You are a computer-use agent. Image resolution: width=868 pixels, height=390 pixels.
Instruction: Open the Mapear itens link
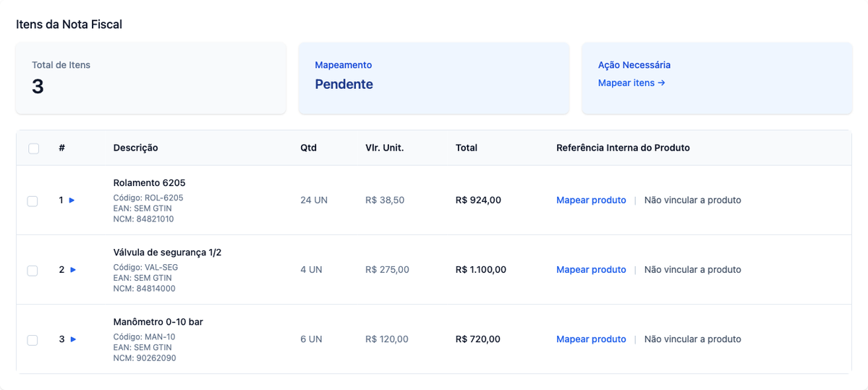(x=631, y=83)
